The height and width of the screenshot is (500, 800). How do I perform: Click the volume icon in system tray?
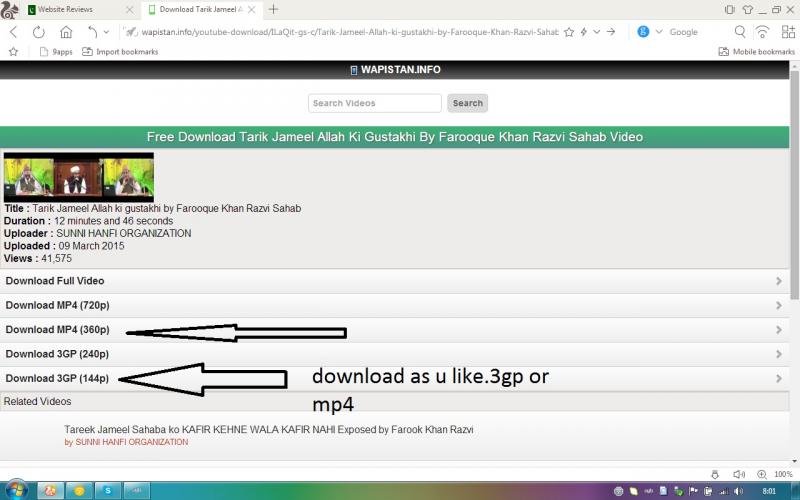[x=739, y=491]
